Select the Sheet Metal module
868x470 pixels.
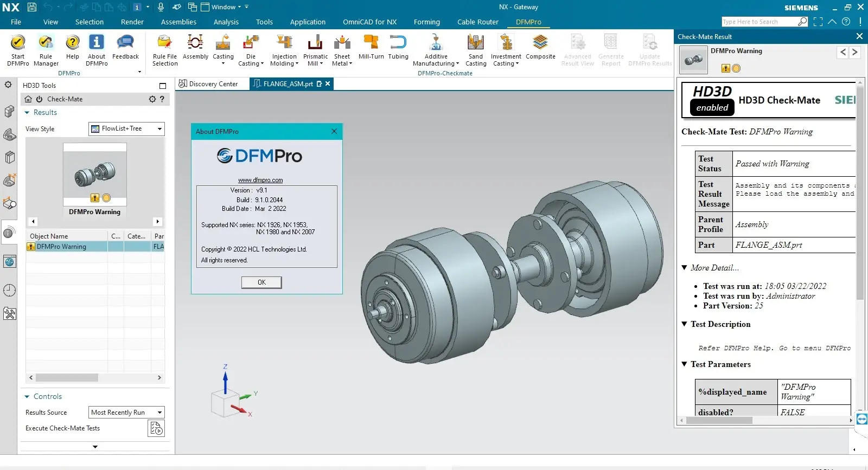pyautogui.click(x=342, y=50)
